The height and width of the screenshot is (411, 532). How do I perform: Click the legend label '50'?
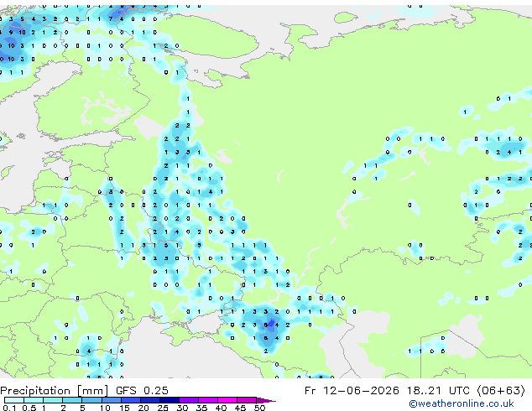(x=259, y=408)
